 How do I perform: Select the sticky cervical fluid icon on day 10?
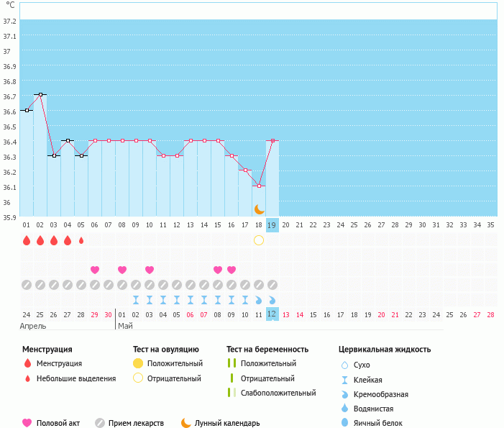[x=150, y=300]
